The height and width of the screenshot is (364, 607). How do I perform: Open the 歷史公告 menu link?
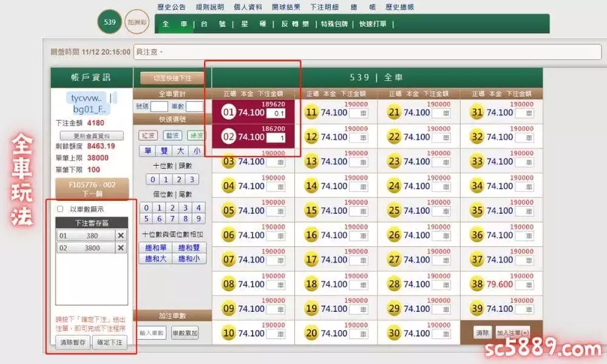(x=172, y=7)
